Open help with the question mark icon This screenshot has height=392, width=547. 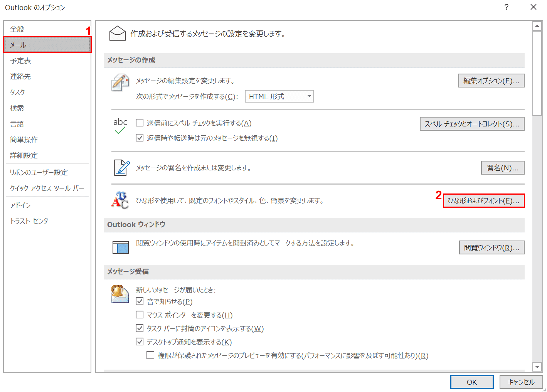pyautogui.click(x=506, y=7)
